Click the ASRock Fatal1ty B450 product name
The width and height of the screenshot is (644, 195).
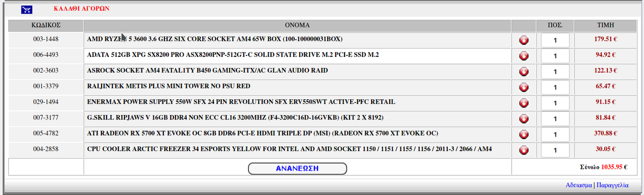coord(207,71)
